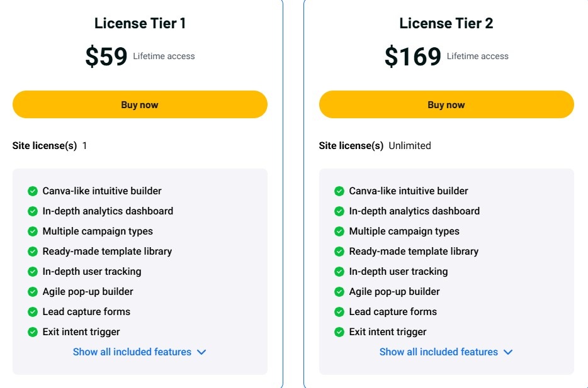This screenshot has height=388, width=588.
Task: Click green check beside Tier 1 Exit intent trigger
Action: pos(33,332)
